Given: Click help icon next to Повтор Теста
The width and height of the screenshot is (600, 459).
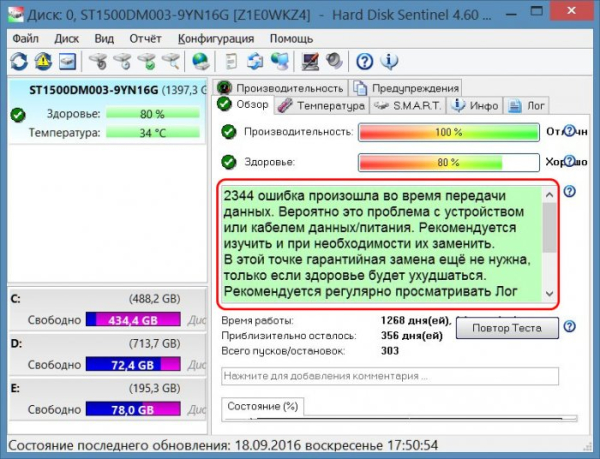Looking at the screenshot, I should tap(569, 327).
